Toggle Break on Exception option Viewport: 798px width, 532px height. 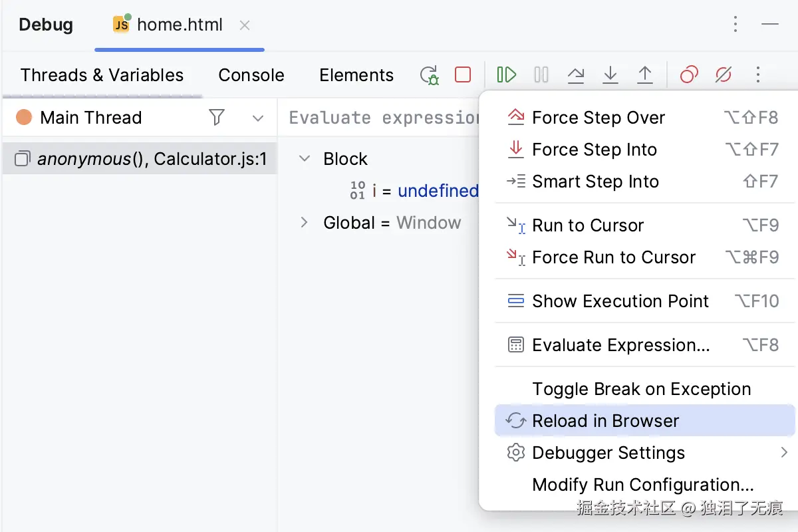pyautogui.click(x=641, y=389)
